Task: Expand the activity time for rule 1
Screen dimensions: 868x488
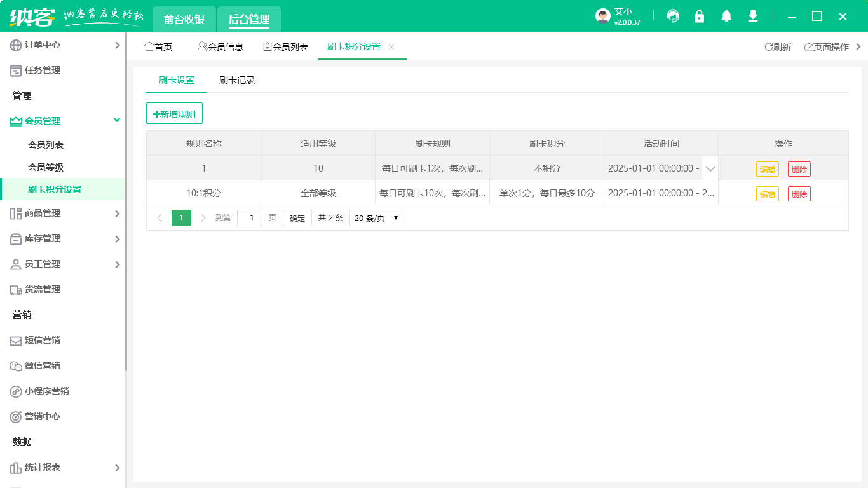Action: pos(710,168)
